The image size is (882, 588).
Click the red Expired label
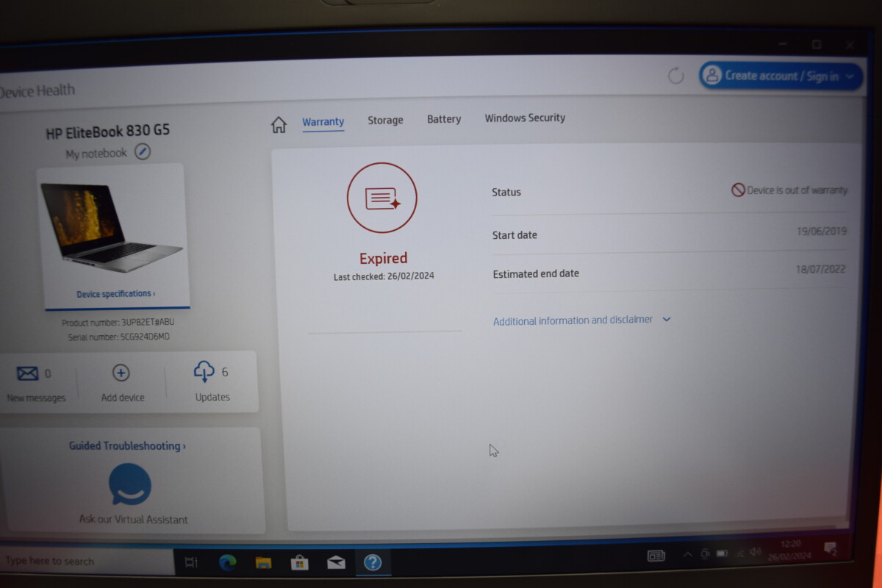coord(383,258)
